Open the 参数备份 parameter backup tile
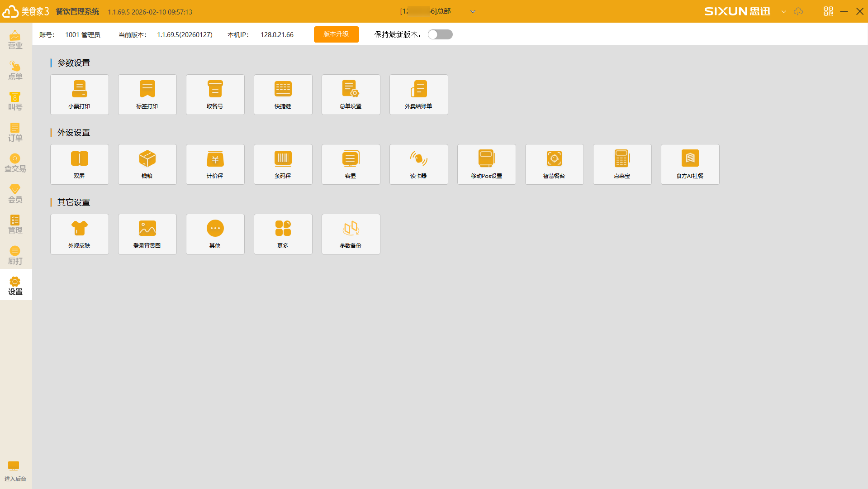Image resolution: width=868 pixels, height=489 pixels. pos(351,234)
